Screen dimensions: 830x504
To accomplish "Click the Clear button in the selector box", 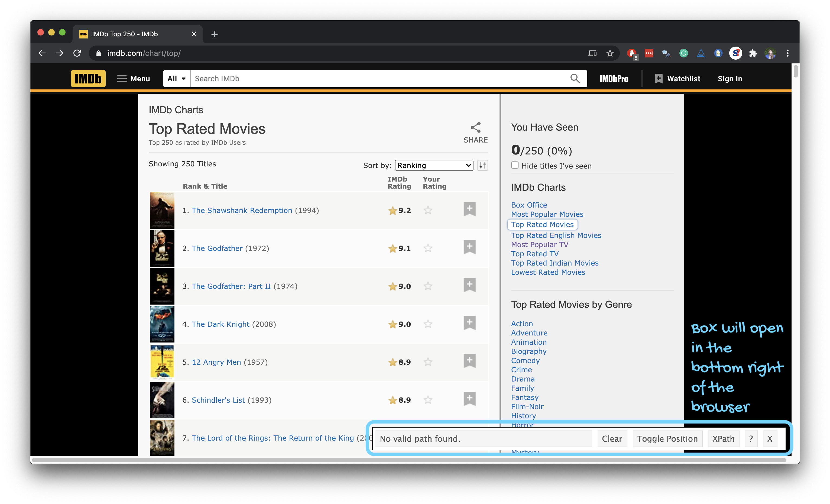I will (x=612, y=438).
